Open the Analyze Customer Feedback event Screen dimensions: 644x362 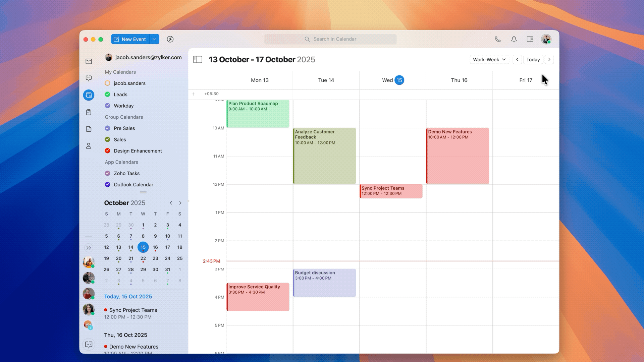324,156
